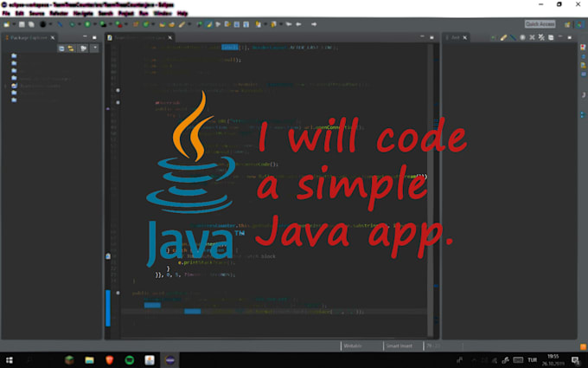Click Add Buildfiles with Search in Ant view
Screen dimensions: 588x368
pyautogui.click(x=503, y=37)
